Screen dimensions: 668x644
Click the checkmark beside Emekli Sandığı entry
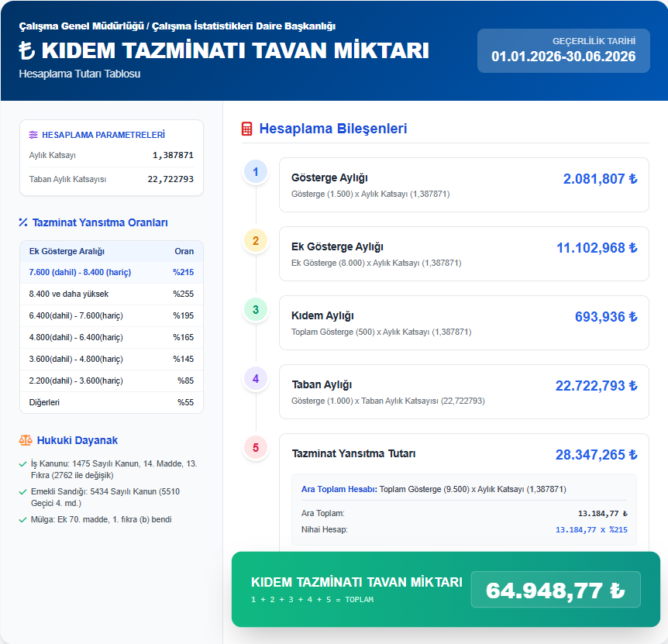[x=23, y=492]
